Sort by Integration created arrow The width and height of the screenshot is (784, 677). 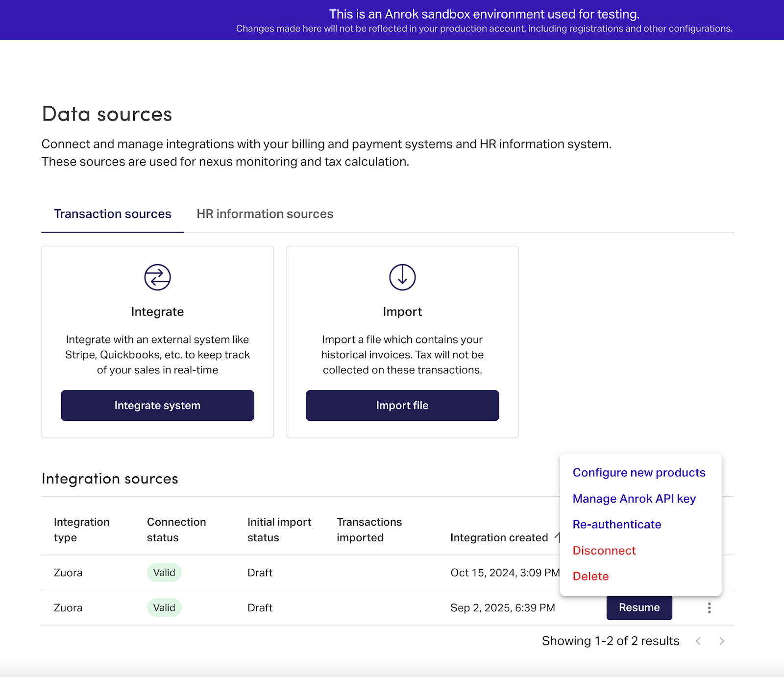(x=557, y=537)
